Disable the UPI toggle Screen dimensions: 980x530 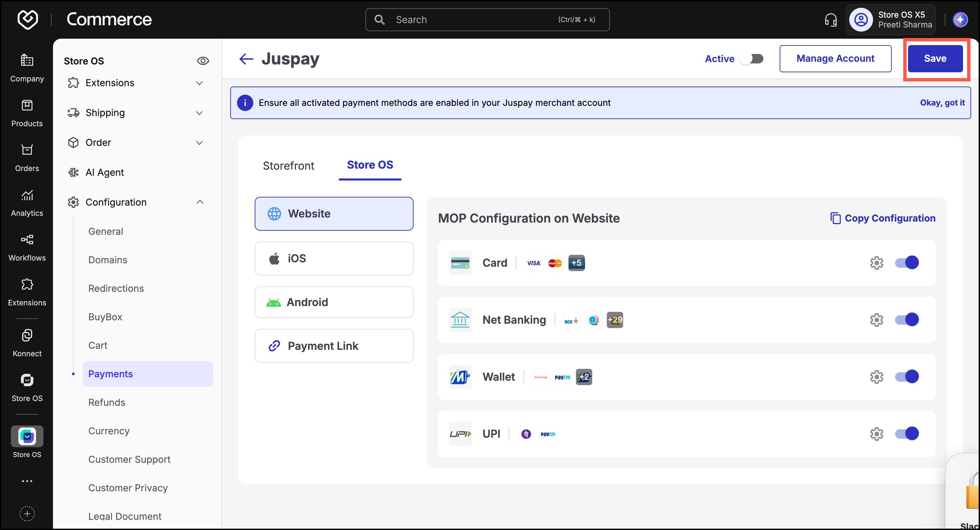907,433
